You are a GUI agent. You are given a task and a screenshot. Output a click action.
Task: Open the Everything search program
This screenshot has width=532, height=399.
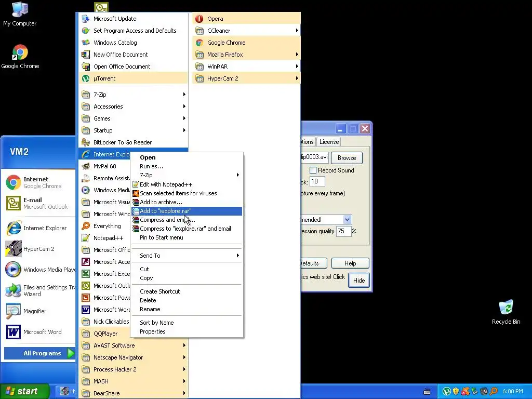point(104,226)
